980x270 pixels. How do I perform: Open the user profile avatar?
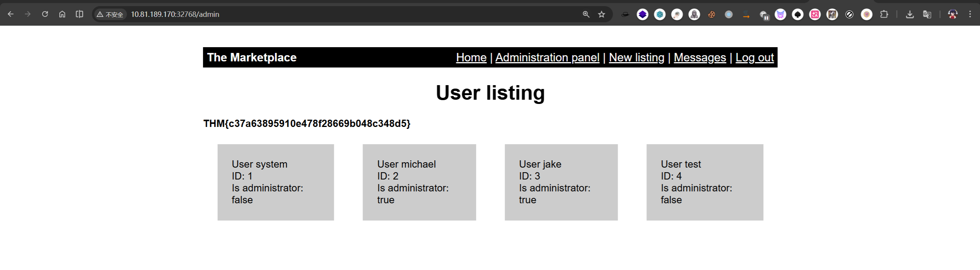(x=952, y=14)
